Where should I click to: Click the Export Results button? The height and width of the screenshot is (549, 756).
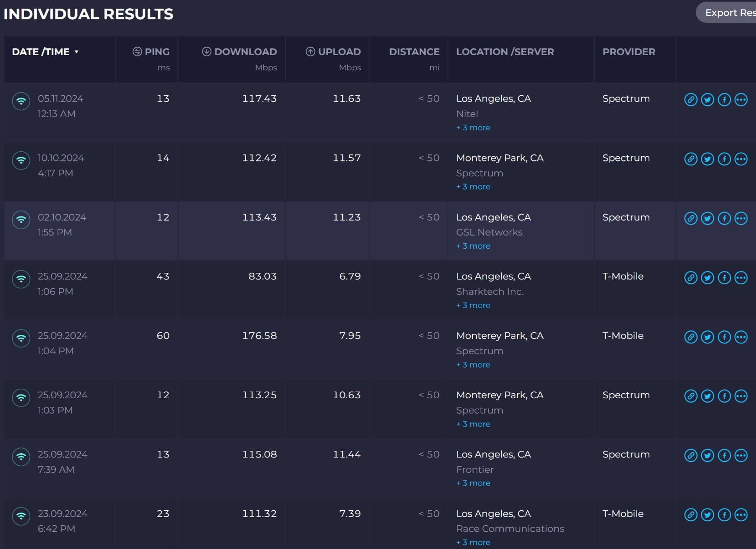click(726, 13)
